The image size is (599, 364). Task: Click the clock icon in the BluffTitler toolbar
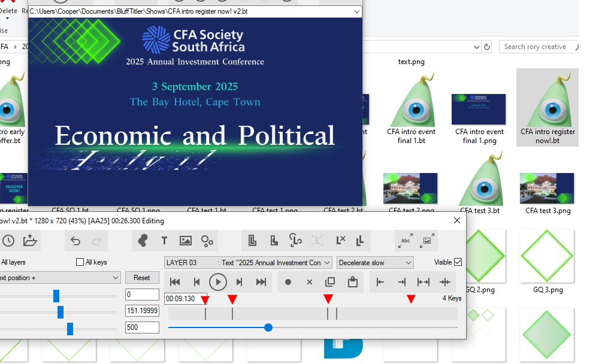click(8, 241)
